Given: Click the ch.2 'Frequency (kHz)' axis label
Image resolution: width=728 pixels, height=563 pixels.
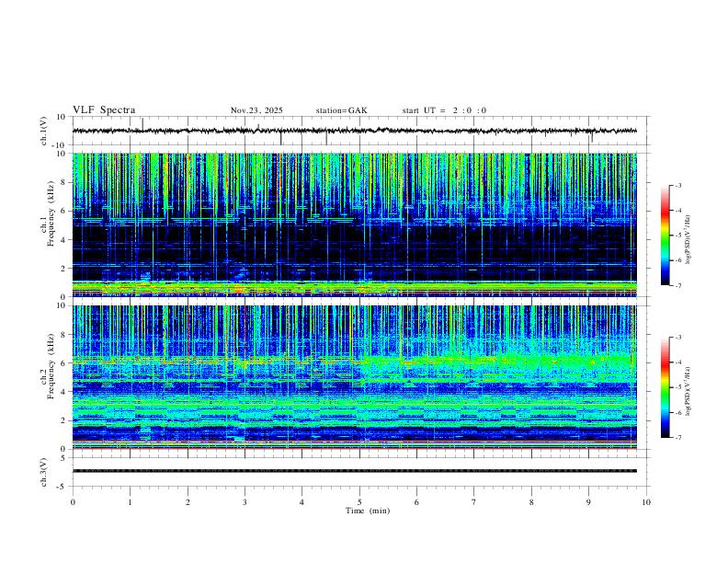Looking at the screenshot, I should coord(51,366).
